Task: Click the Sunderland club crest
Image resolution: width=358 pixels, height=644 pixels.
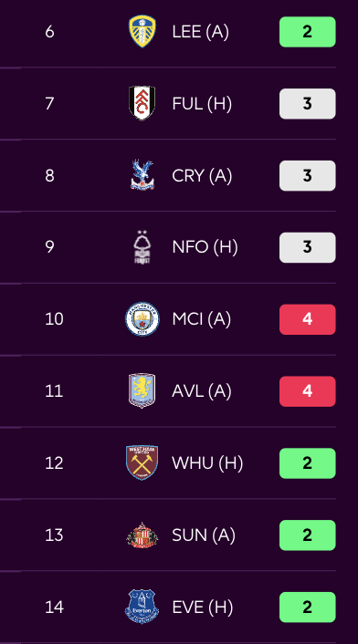Action: tap(142, 535)
